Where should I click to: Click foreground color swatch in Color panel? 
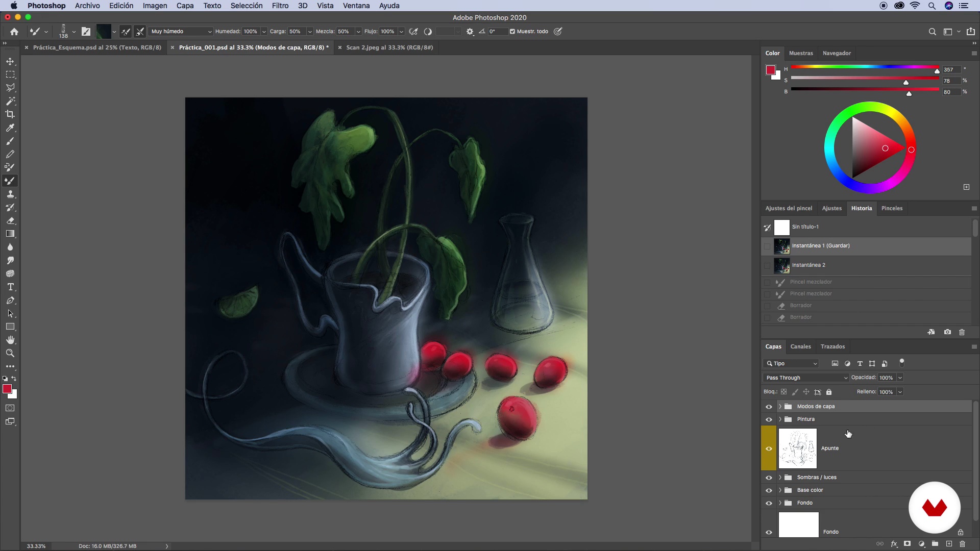click(x=771, y=70)
